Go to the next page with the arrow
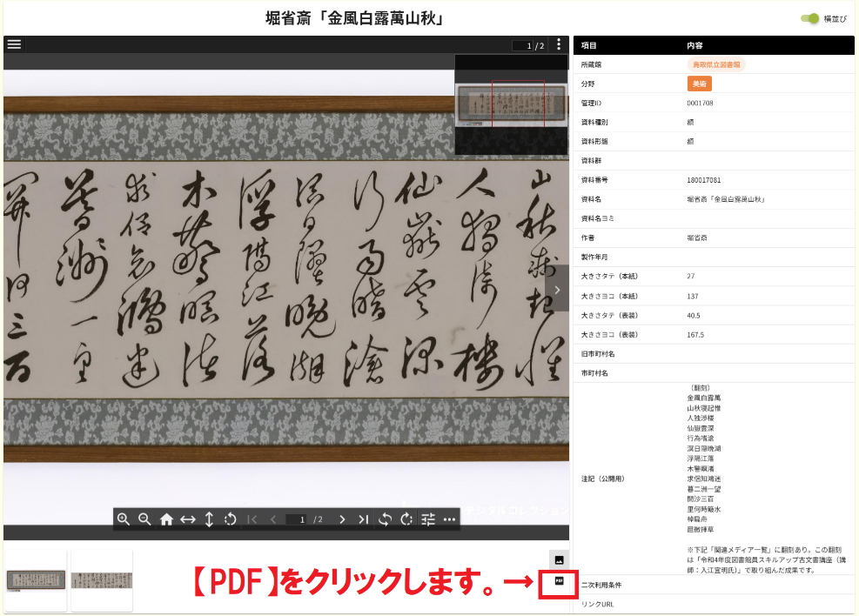This screenshot has width=859, height=616. click(342, 520)
